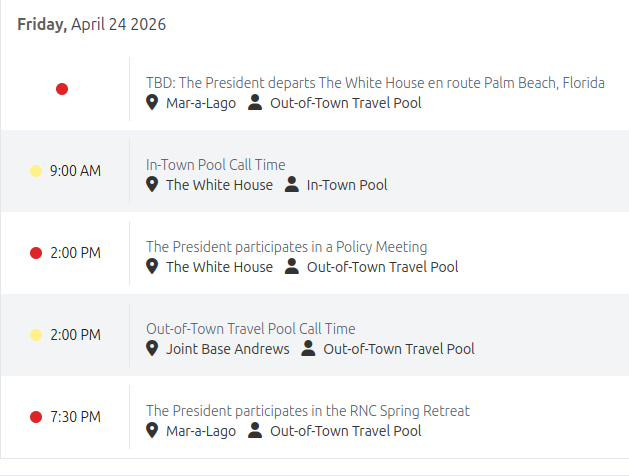Screen dimensions: 629x476
Task: Open the TBD President departs White House event
Action: point(375,83)
